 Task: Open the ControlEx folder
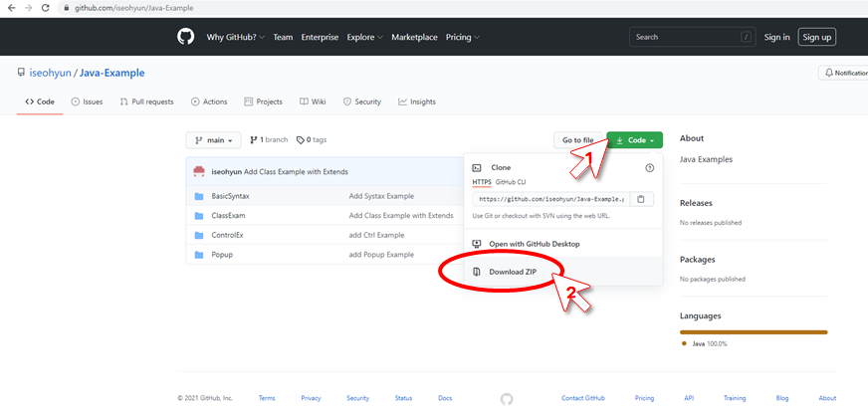228,235
